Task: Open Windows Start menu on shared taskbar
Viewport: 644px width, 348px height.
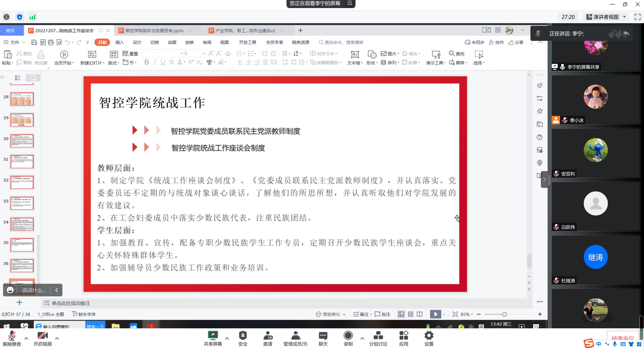Action: (7, 326)
